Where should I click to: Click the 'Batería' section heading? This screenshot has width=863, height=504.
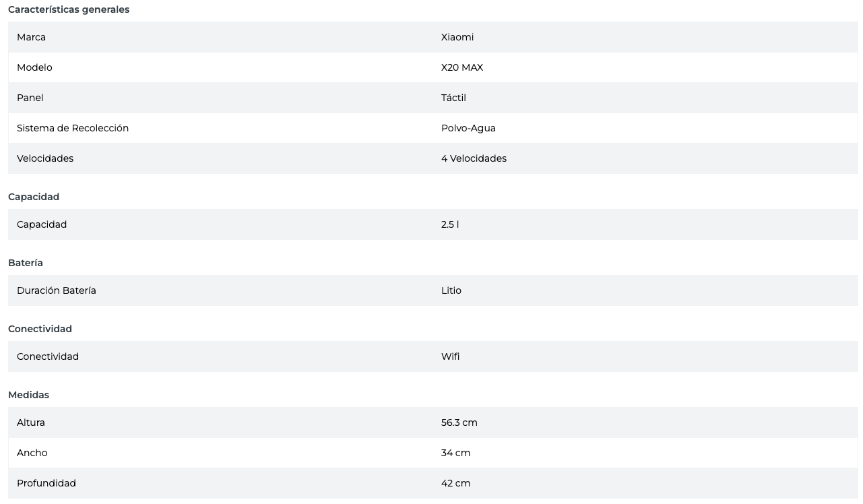pos(26,263)
